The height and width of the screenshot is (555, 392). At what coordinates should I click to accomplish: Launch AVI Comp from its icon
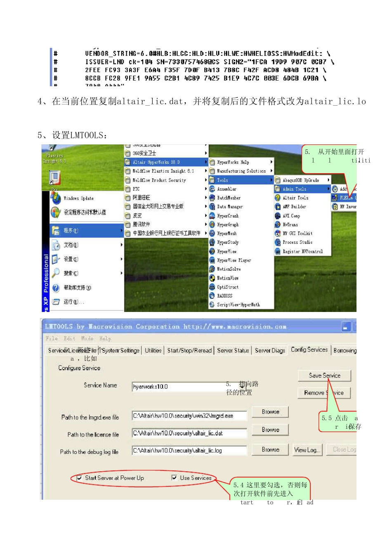[278, 215]
